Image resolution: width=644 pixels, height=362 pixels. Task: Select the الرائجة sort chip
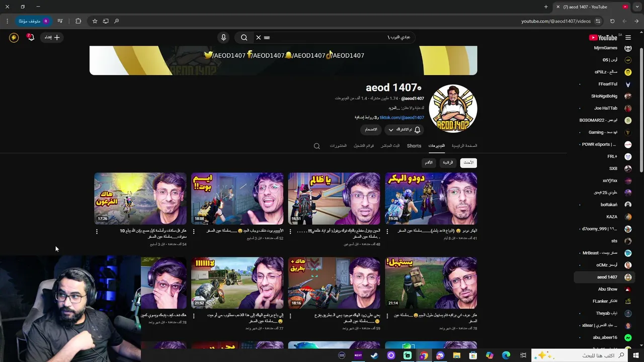[448, 163]
